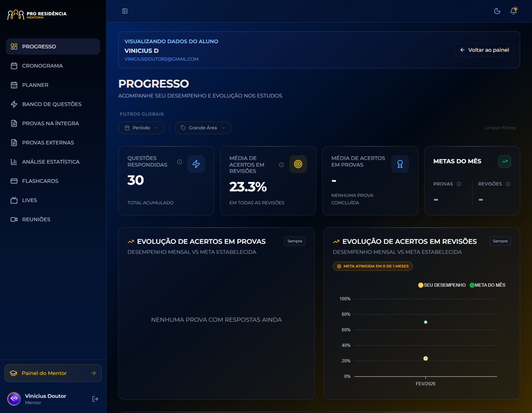Viewport: 532px width, 413px height.
Task: Open the Período filter dropdown
Action: pyautogui.click(x=141, y=128)
